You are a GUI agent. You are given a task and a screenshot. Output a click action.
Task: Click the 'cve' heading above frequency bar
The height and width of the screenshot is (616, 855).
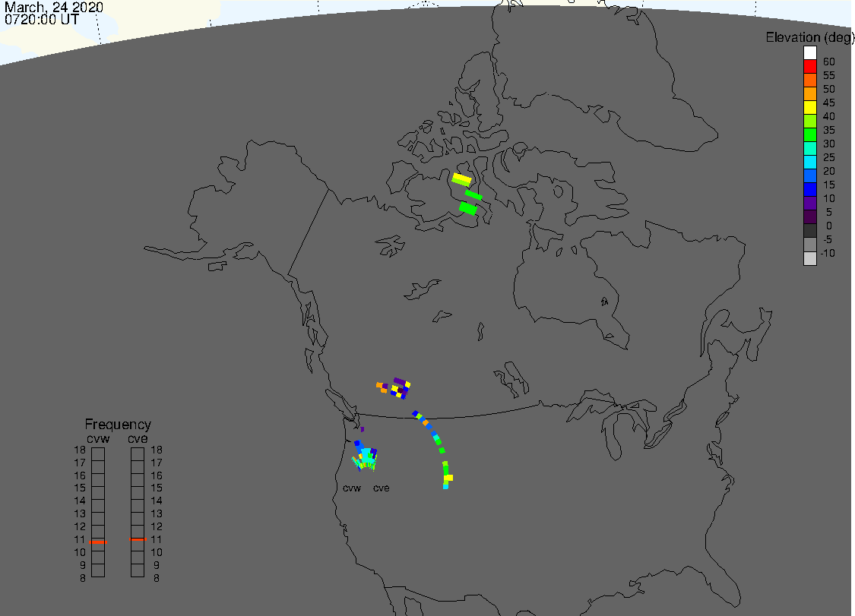(138, 439)
